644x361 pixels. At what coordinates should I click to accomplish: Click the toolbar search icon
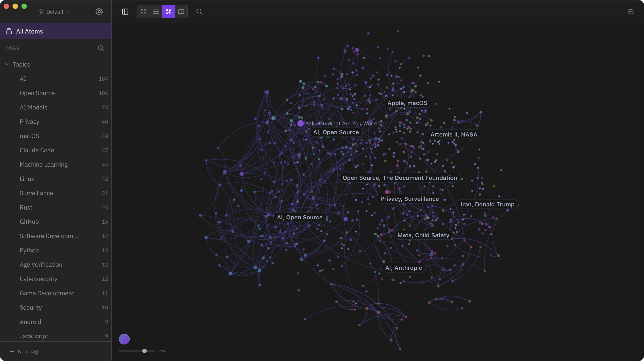click(x=199, y=12)
